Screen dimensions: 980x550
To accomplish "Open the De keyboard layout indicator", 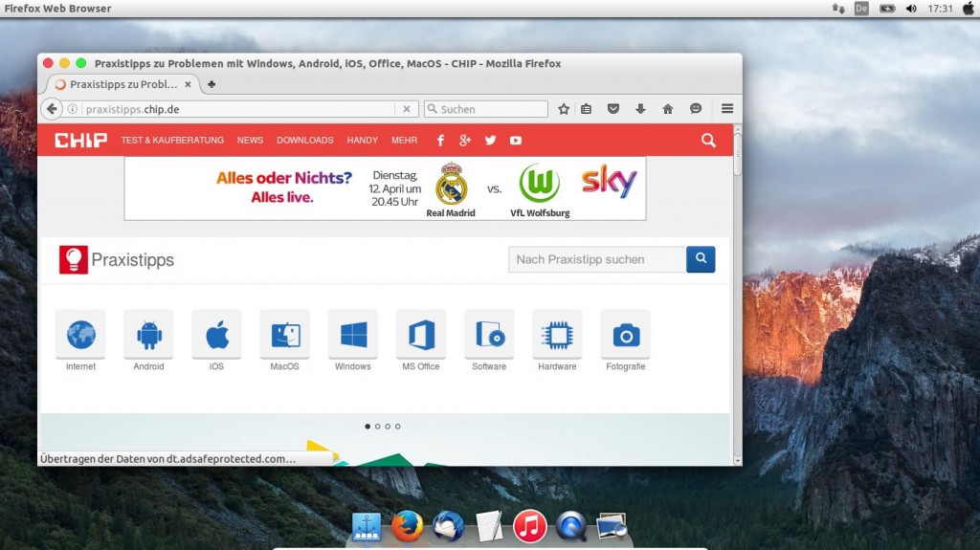I will [x=861, y=9].
